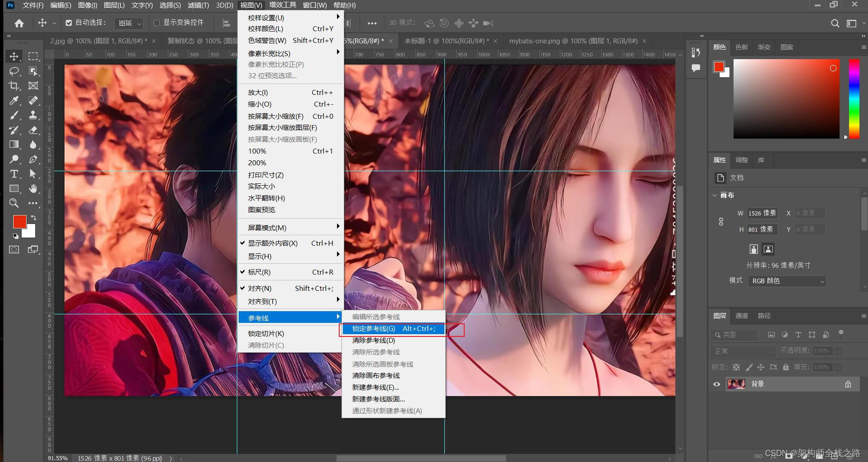Select the Gradient tool
The height and width of the screenshot is (462, 868).
pyautogui.click(x=14, y=145)
